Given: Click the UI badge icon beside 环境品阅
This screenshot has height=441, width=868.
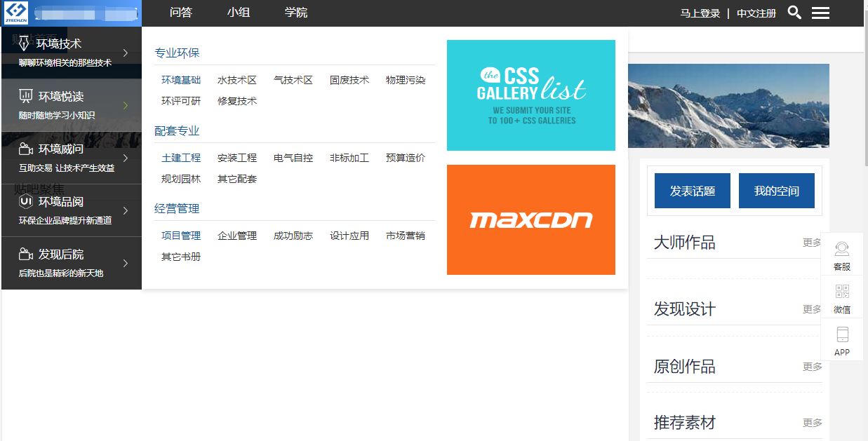Looking at the screenshot, I should coord(26,202).
